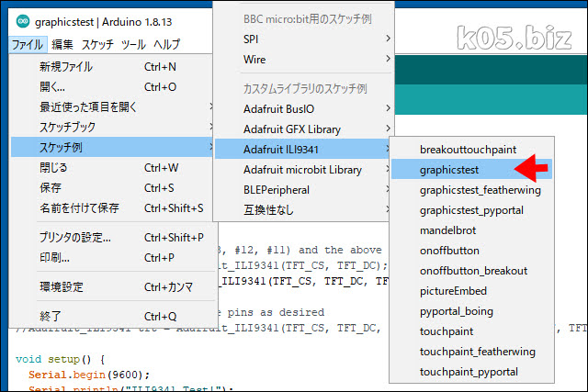Open breakouttouchpaint example sketch

click(471, 150)
